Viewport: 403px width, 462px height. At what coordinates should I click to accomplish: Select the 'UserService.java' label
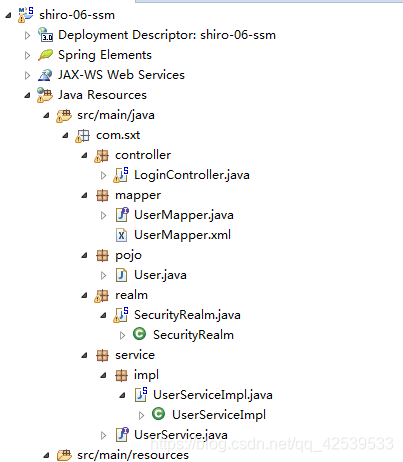181,435
